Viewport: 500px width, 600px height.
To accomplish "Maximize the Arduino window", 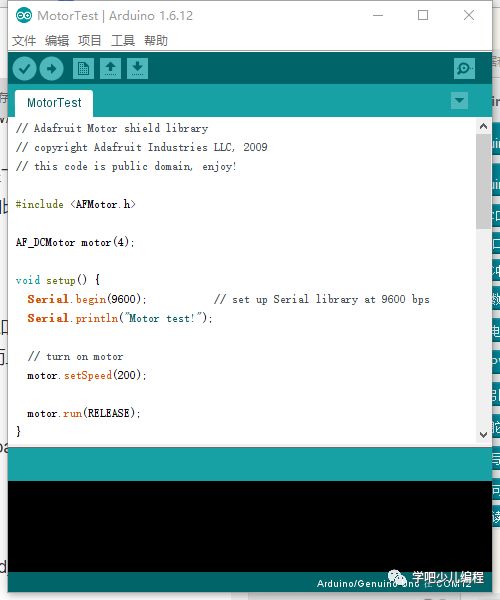I will pos(423,16).
